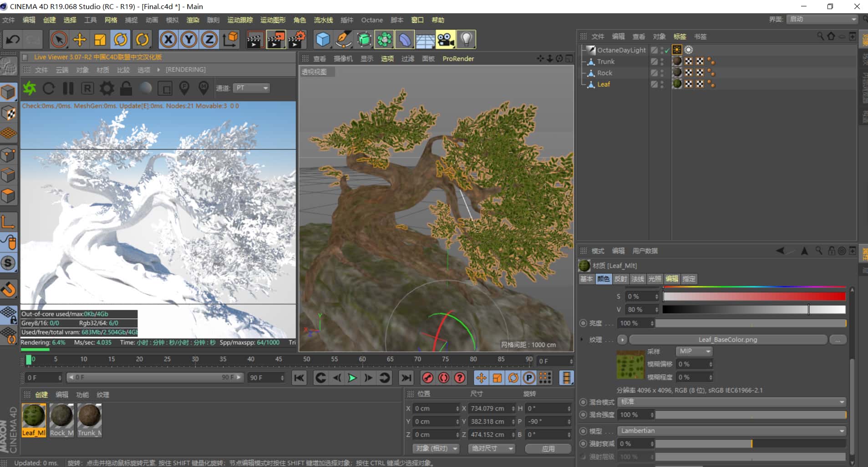The image size is (868, 467).
Task: Open the 对象 (相对) coordinate dropdown
Action: [x=436, y=448]
